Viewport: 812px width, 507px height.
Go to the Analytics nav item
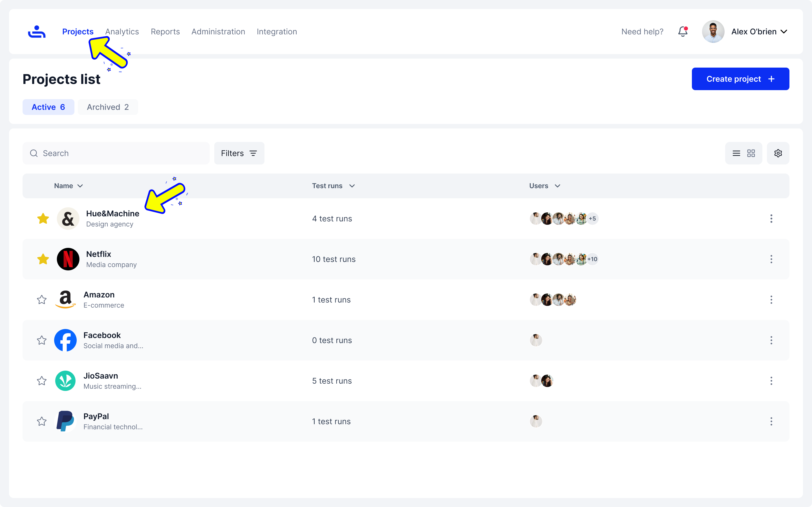[x=122, y=32]
